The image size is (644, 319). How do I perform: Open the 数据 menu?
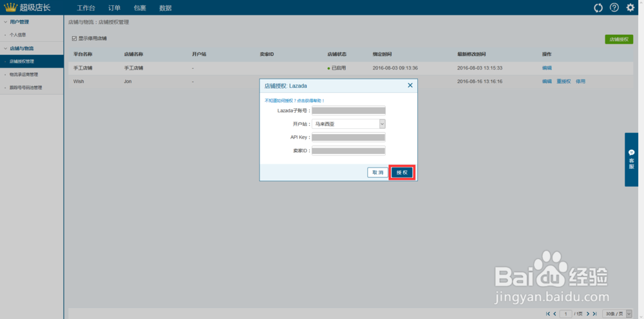(x=166, y=8)
